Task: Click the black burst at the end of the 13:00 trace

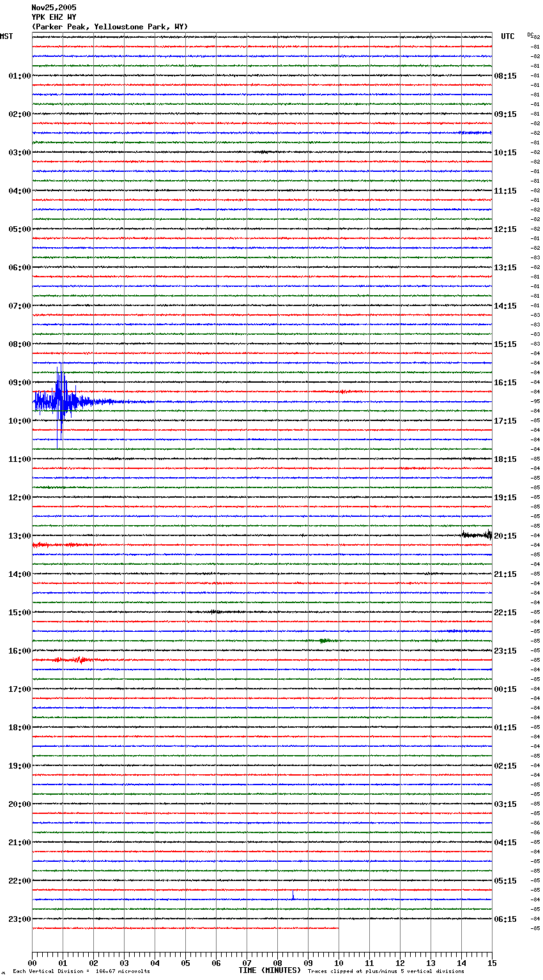Action: (477, 535)
